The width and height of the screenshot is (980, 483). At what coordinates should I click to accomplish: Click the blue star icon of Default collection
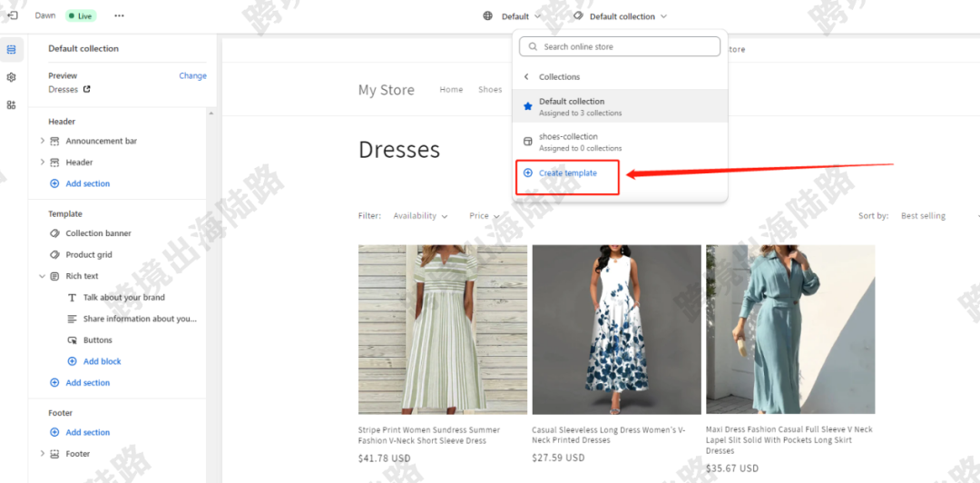(x=527, y=107)
